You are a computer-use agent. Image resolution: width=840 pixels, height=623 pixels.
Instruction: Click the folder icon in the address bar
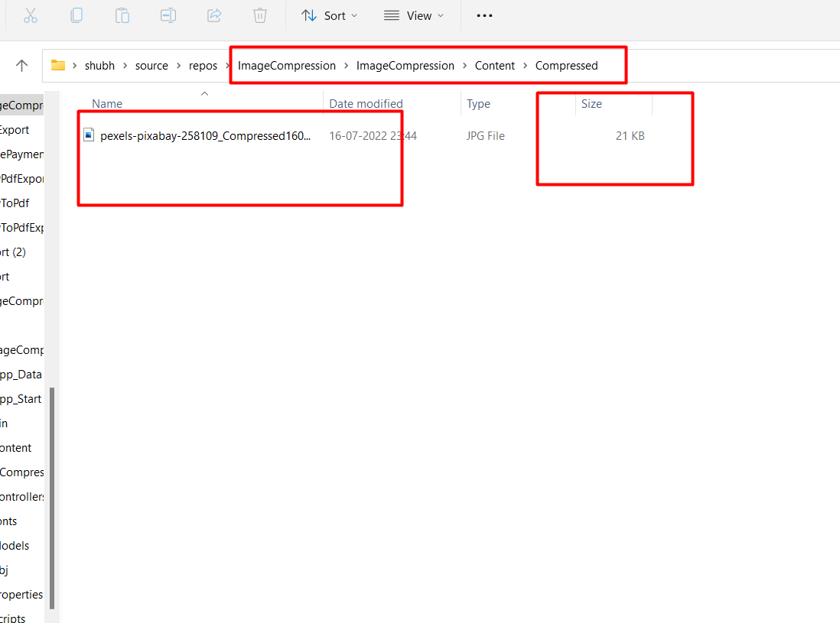tap(58, 65)
